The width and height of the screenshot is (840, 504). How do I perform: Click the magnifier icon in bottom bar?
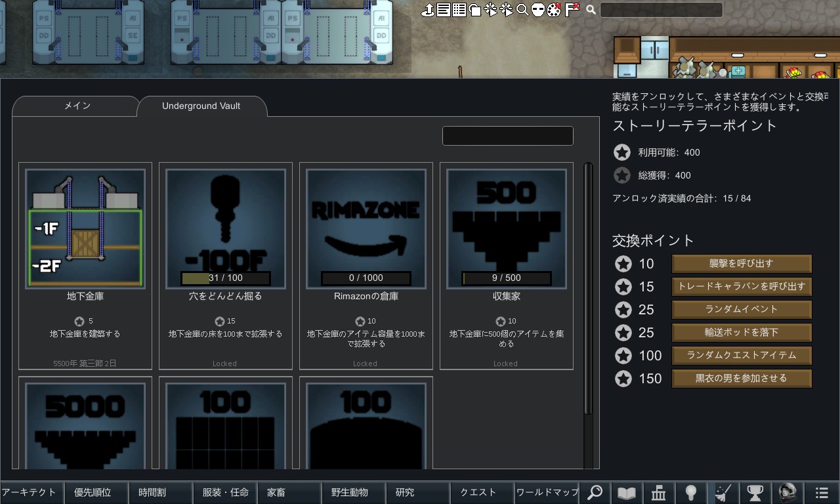point(595,493)
